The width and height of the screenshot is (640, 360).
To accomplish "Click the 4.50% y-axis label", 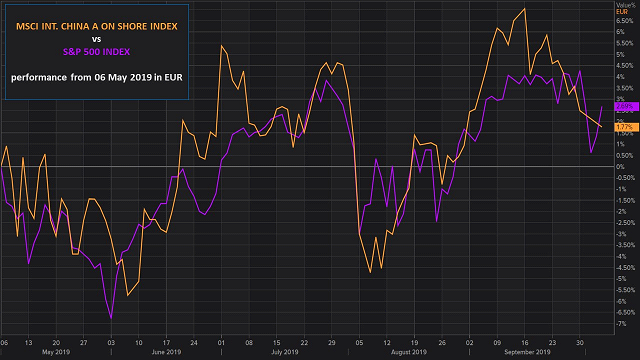I will 624,66.
